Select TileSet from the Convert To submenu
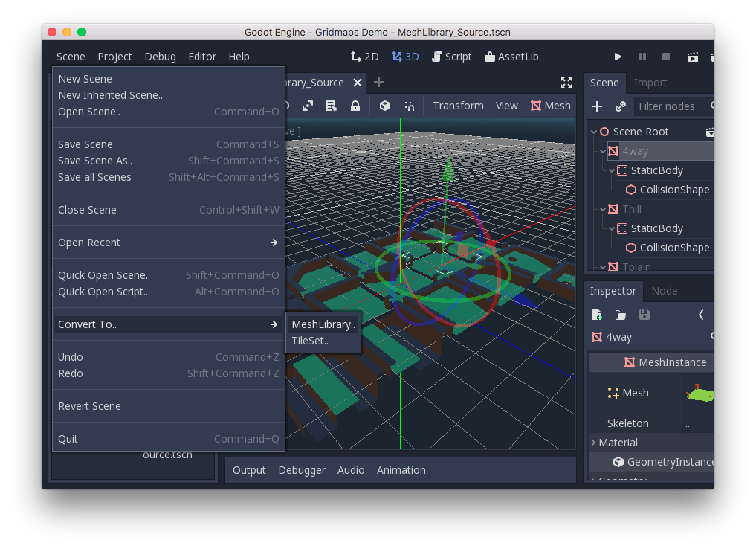The width and height of the screenshot is (756, 549). coord(311,341)
